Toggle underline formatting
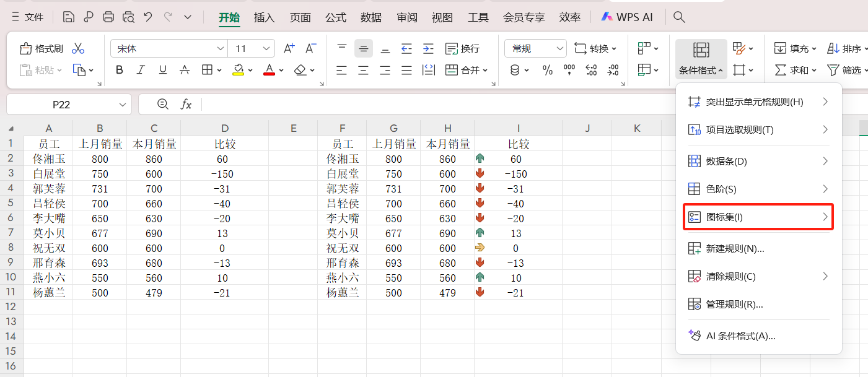The width and height of the screenshot is (868, 377). coord(162,70)
